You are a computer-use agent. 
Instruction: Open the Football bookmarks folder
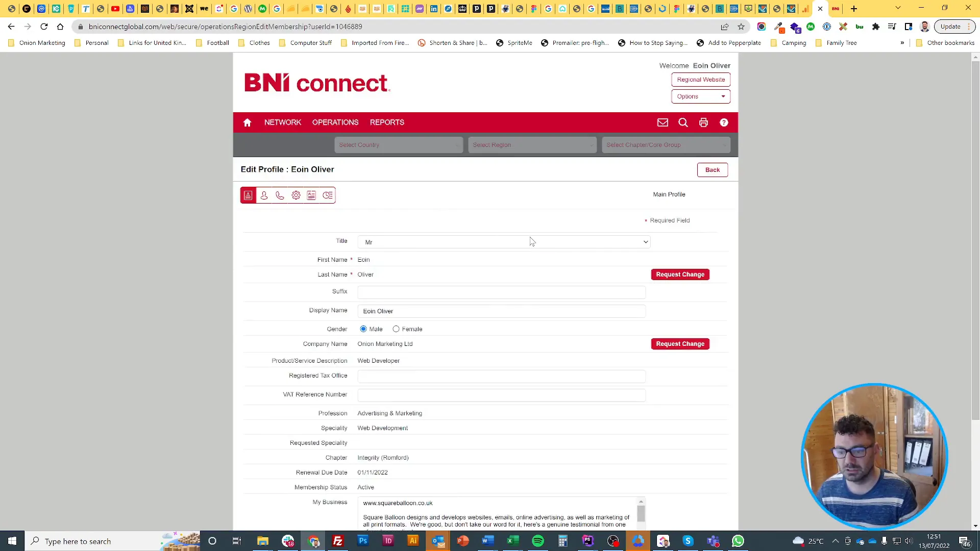tap(212, 43)
